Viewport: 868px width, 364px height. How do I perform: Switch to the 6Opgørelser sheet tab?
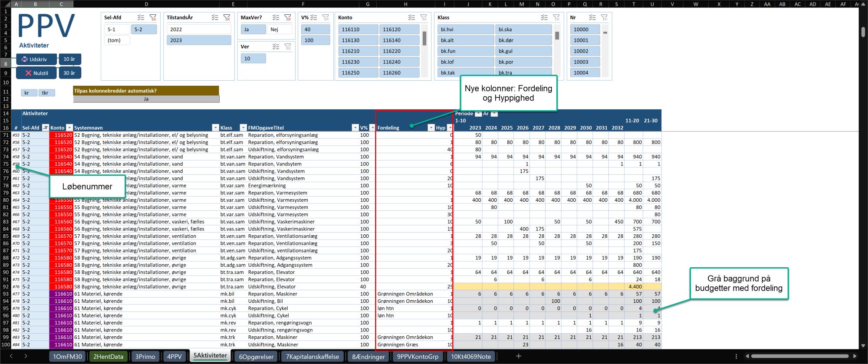(256, 356)
